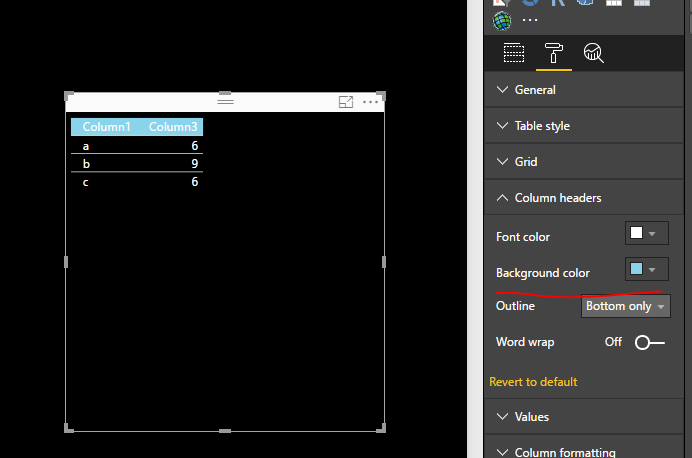The image size is (692, 458).
Task: Open the Analytics magnifier tab
Action: [594, 53]
